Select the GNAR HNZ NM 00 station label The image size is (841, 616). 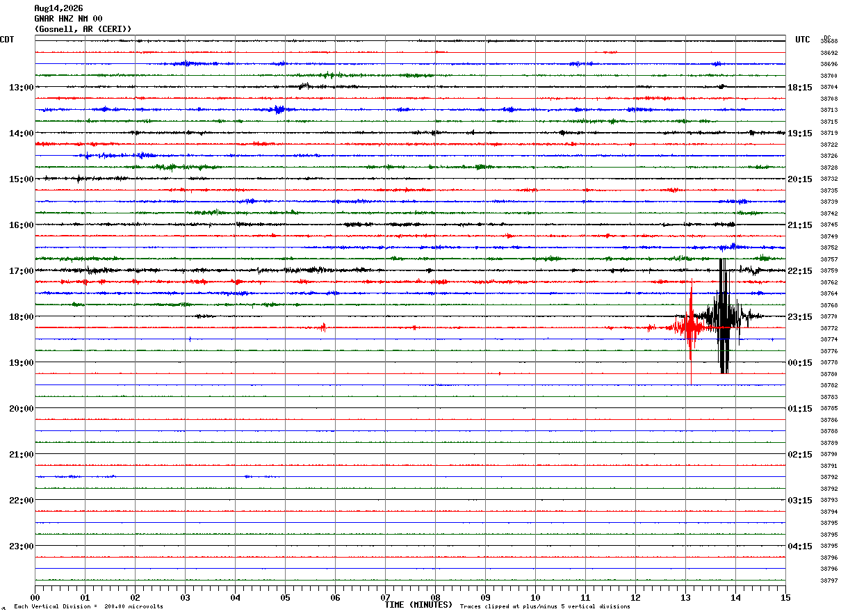tap(68, 19)
